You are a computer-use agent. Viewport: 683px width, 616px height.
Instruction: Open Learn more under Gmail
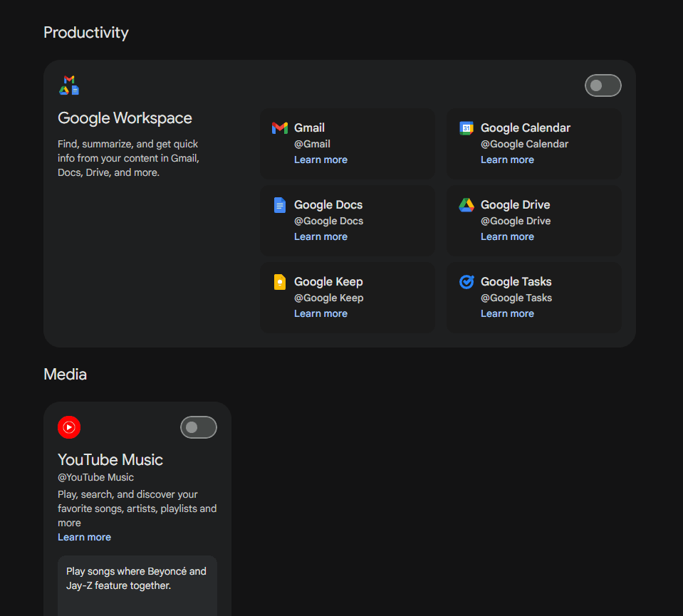[x=320, y=160]
